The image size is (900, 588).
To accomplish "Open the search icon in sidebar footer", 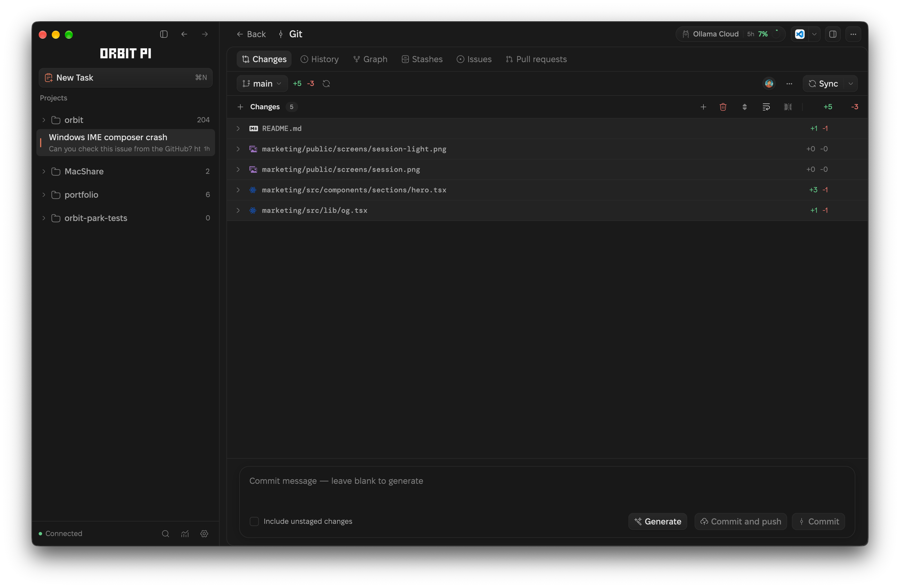I will pyautogui.click(x=165, y=534).
